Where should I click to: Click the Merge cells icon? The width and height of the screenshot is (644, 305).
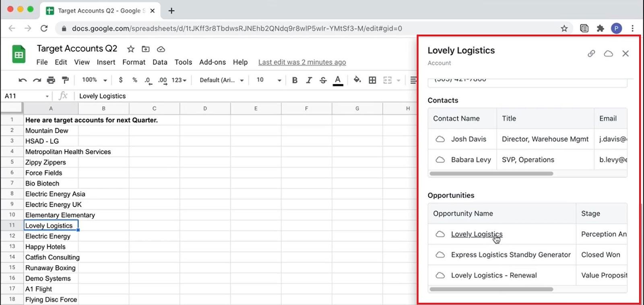pos(387,80)
